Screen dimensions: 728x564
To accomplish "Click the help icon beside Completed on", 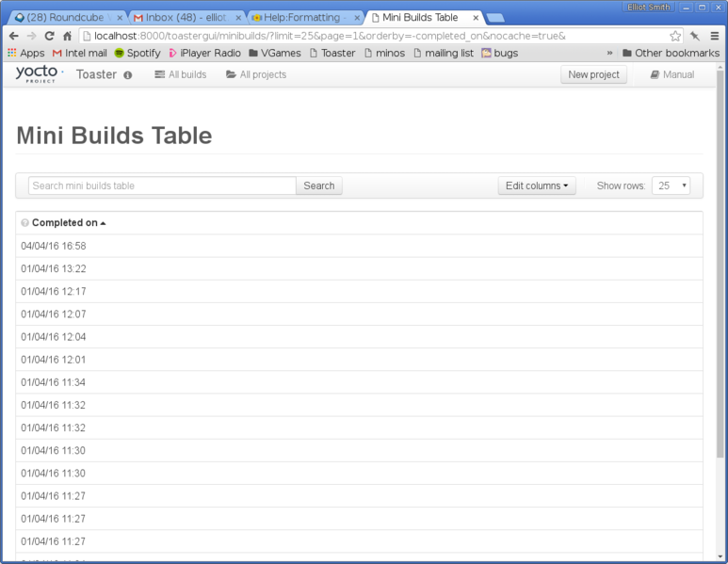I will (x=24, y=223).
